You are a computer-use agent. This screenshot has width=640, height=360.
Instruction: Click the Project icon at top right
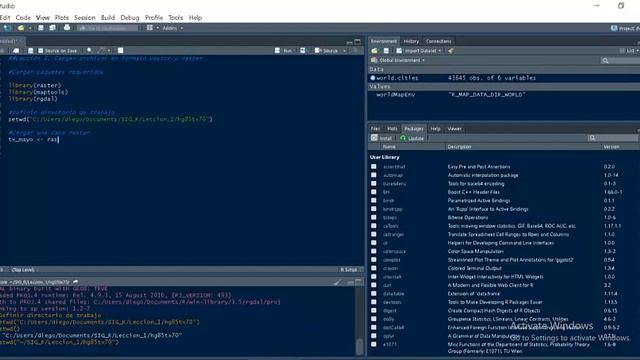coord(614,28)
